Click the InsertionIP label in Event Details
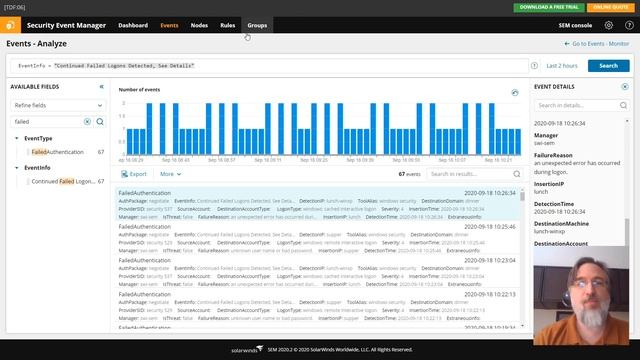This screenshot has width=640, height=360. coord(549,184)
